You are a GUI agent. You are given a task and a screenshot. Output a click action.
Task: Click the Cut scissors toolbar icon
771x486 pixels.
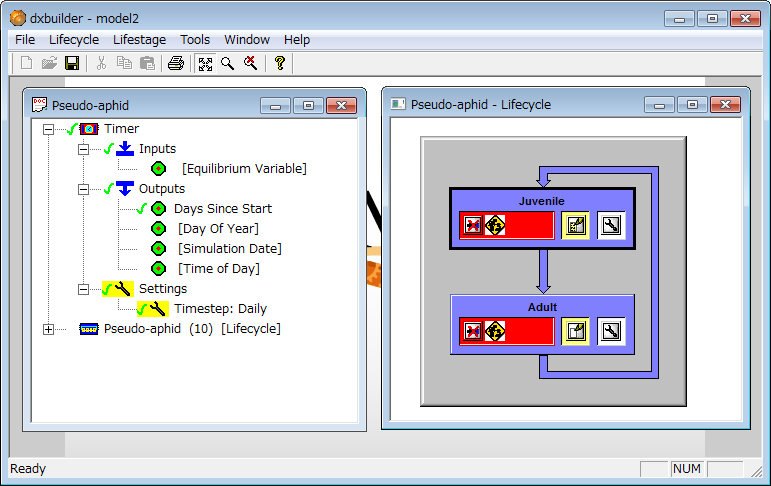(x=101, y=63)
